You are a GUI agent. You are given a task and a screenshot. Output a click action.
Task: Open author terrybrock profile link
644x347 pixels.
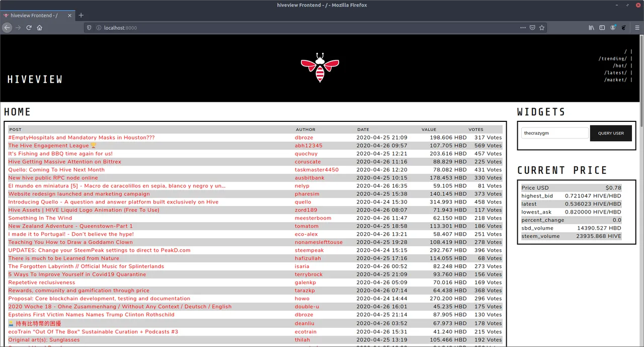[310, 274]
